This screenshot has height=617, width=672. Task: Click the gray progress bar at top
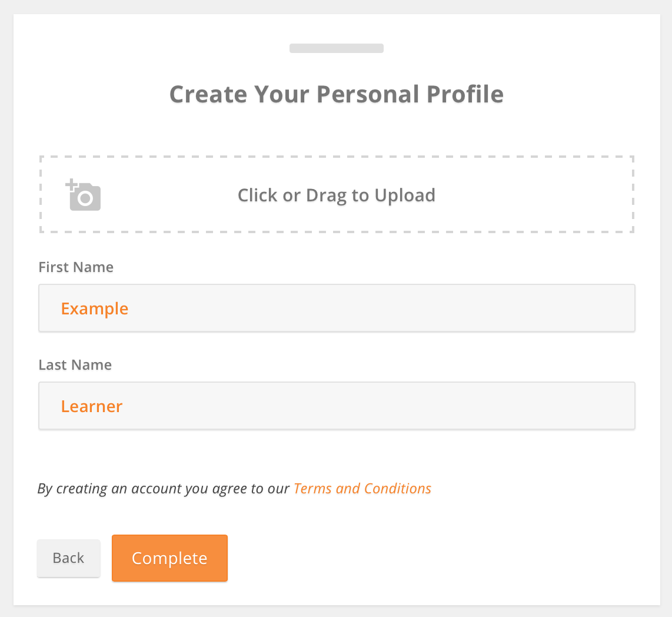pyautogui.click(x=337, y=48)
